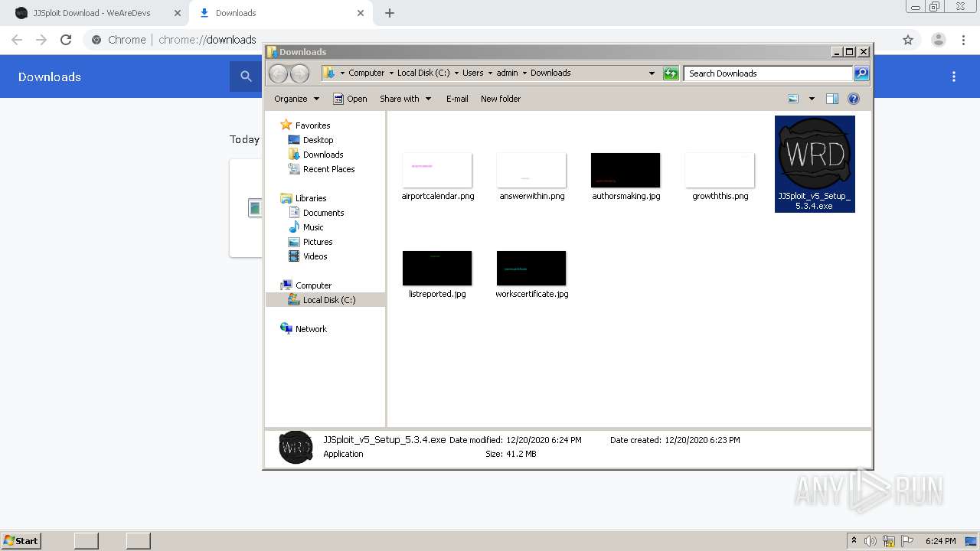Click the Show desktop icon near clock
This screenshot has height=551, width=980.
coord(971,541)
